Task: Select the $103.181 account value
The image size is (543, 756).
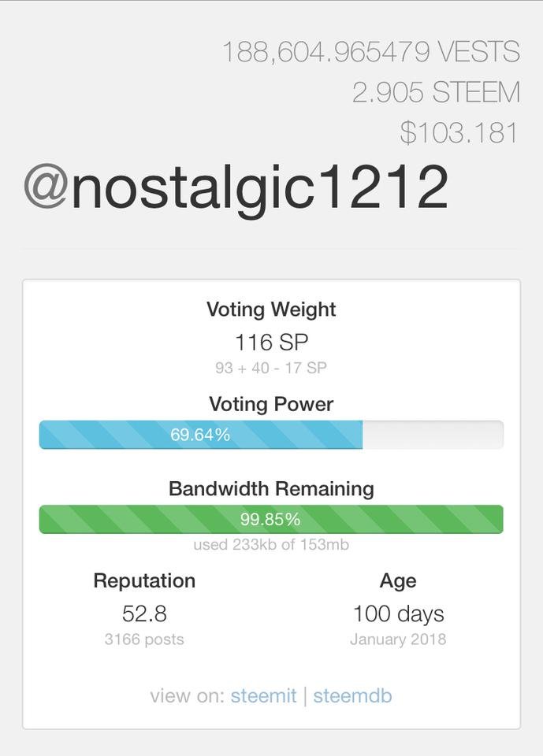Action: tap(459, 132)
